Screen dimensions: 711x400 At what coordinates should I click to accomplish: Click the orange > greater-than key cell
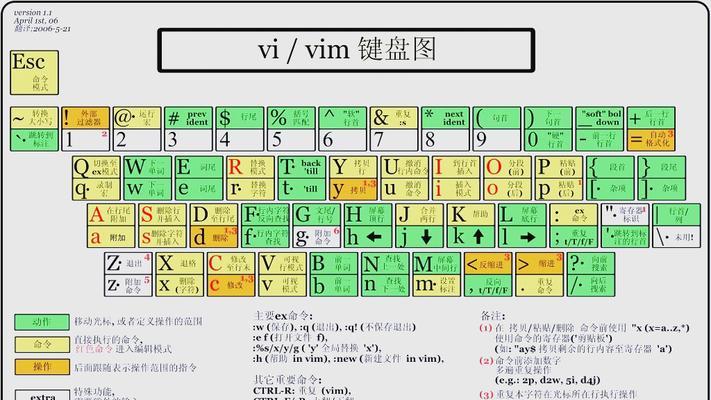(x=540, y=263)
